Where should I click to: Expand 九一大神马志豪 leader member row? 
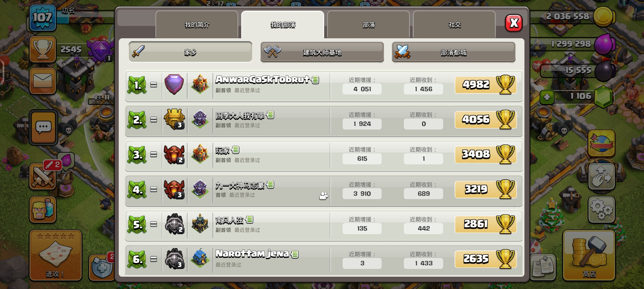pos(324,190)
